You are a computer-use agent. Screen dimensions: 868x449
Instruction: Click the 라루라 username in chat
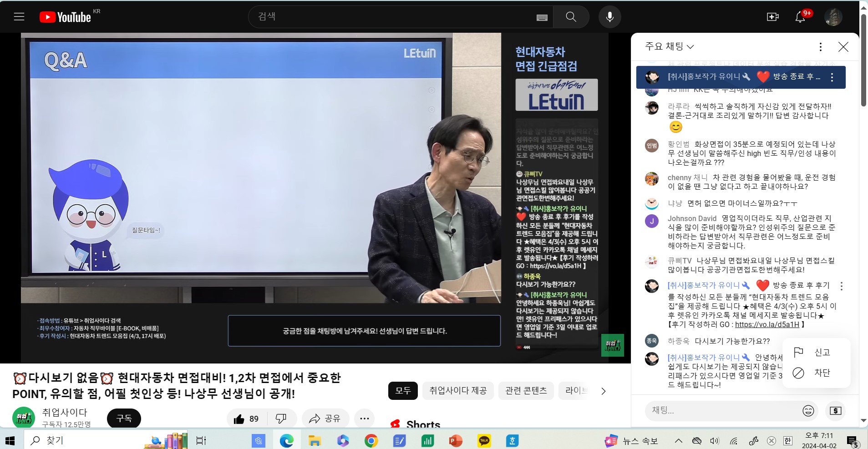coord(679,106)
